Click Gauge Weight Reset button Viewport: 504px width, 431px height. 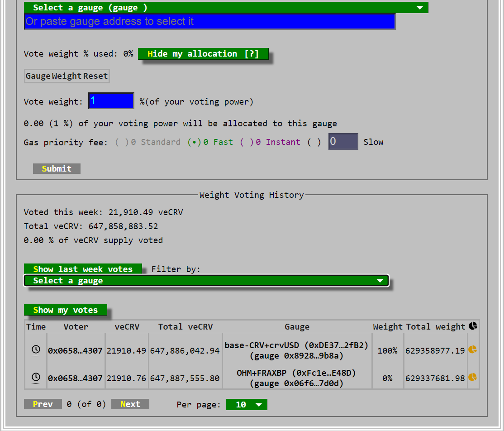tap(67, 76)
